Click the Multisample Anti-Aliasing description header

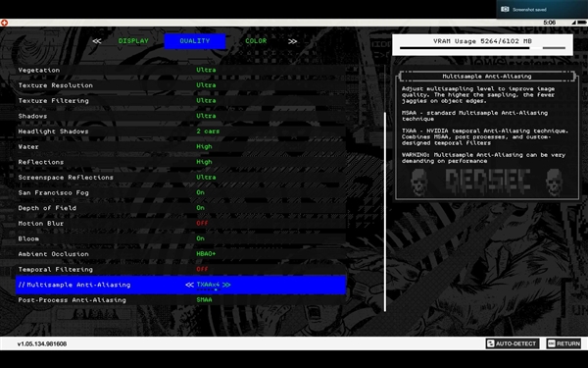[x=487, y=77]
